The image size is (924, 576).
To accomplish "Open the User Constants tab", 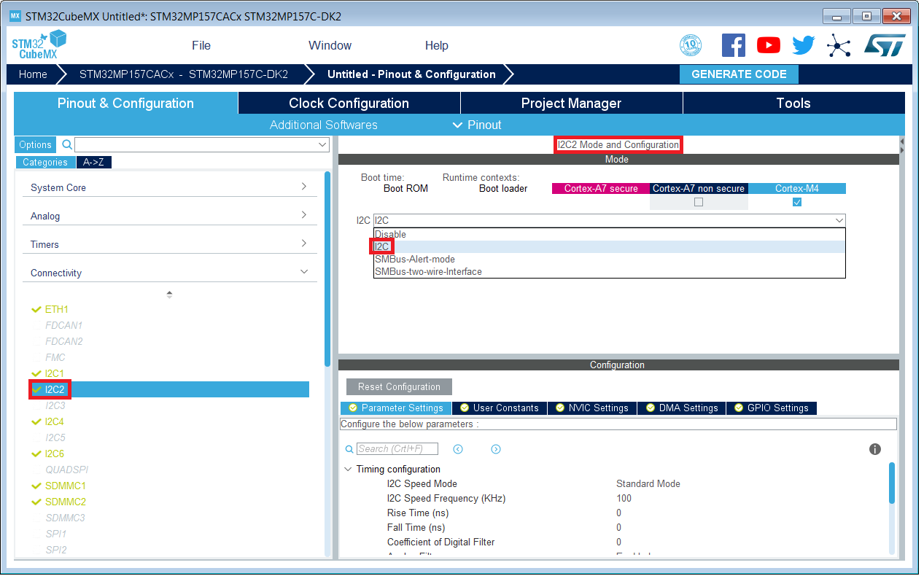I will point(499,408).
